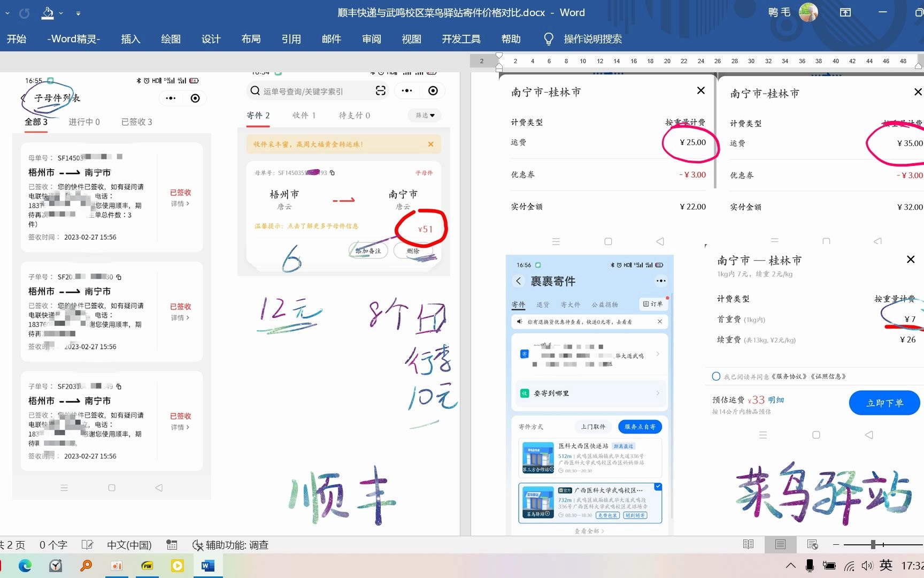Select the 全部 3 tab
Viewport: 924px width, 578px height.
click(x=36, y=122)
